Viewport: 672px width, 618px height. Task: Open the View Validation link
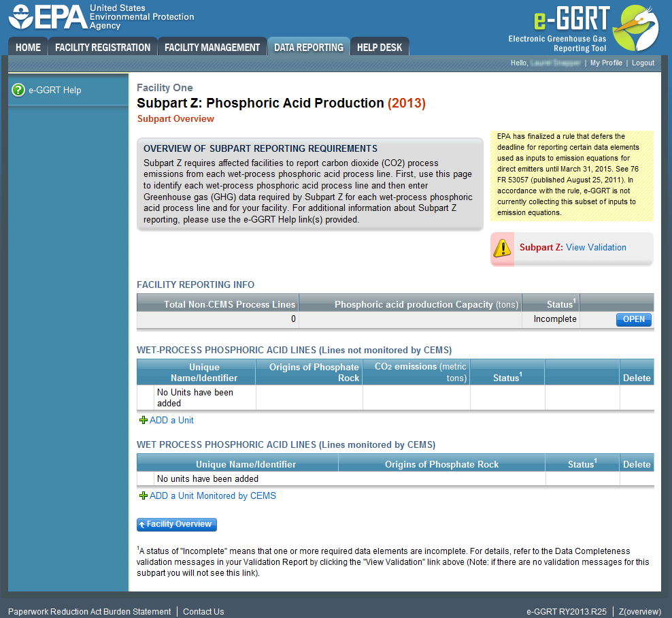[x=596, y=248]
